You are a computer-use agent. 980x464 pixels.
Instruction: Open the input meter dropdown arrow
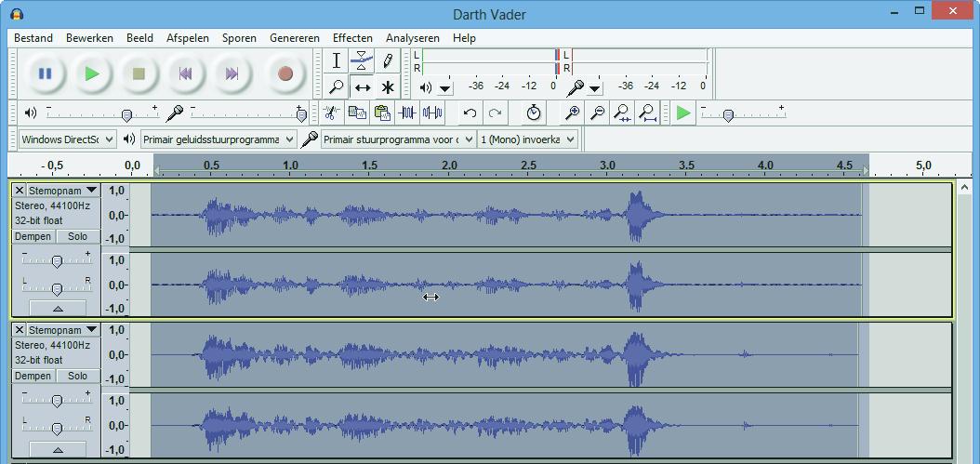(594, 88)
